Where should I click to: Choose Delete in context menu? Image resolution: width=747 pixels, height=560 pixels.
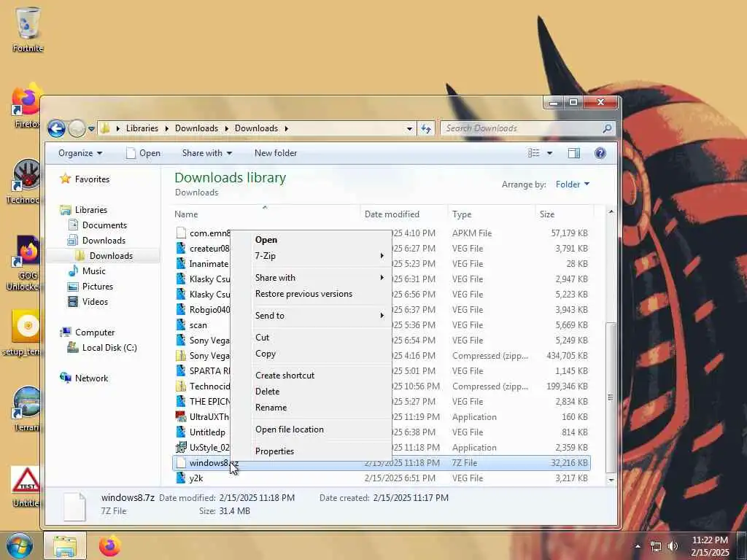(x=311, y=392)
